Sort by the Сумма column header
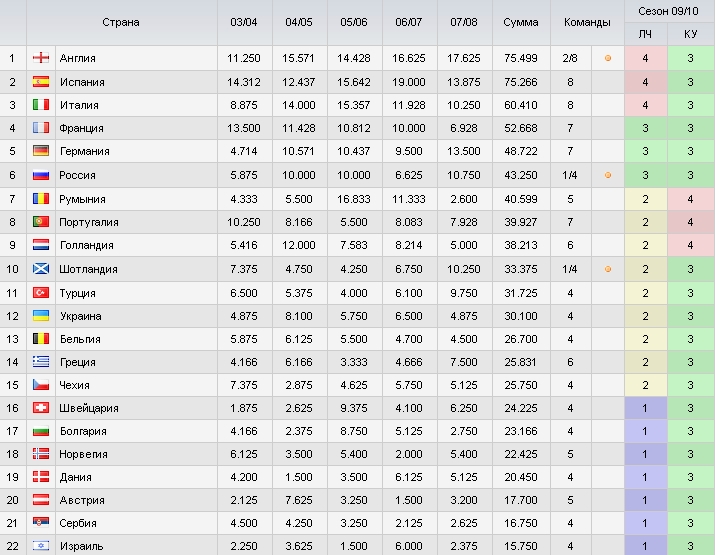Image resolution: width=715 pixels, height=555 pixels. coord(521,22)
